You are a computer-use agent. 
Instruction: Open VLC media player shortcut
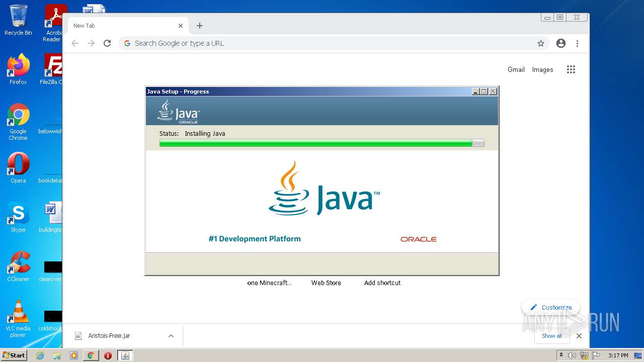click(18, 319)
